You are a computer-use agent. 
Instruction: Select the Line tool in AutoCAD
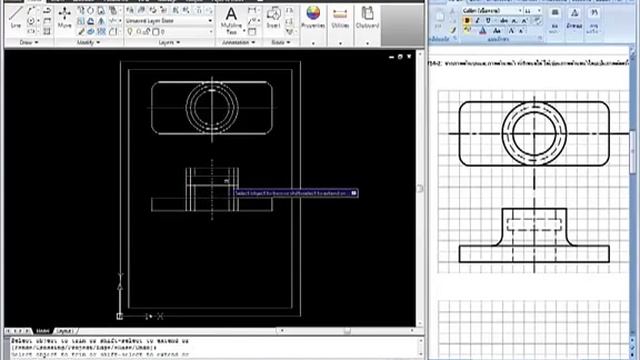pos(16,16)
